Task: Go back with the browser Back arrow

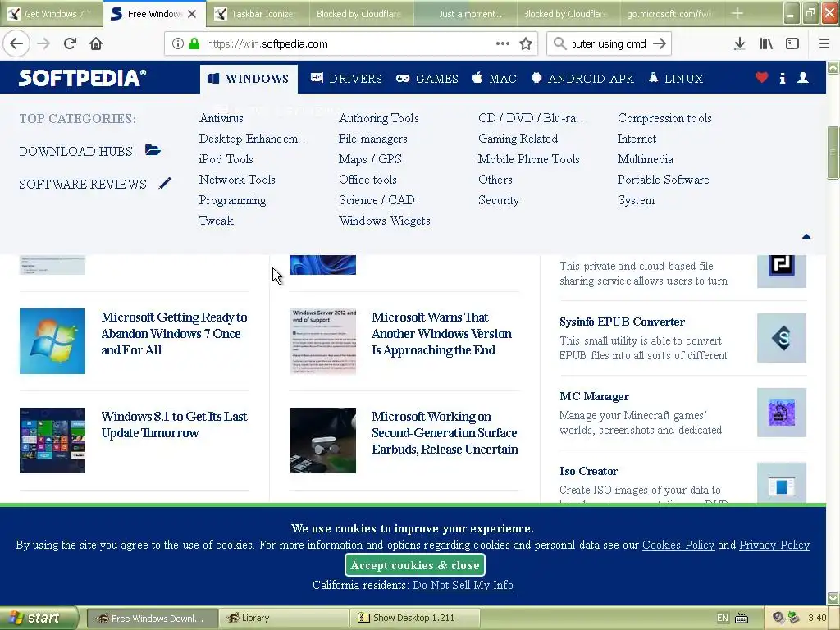Action: [16, 44]
